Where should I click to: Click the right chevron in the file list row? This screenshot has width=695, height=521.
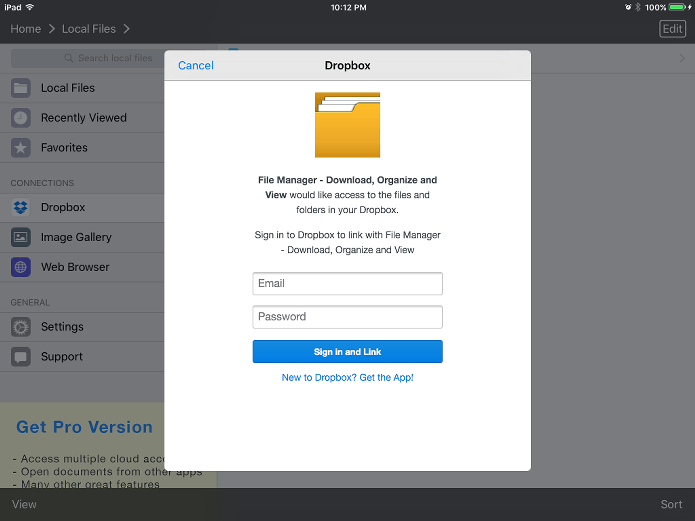click(x=682, y=58)
